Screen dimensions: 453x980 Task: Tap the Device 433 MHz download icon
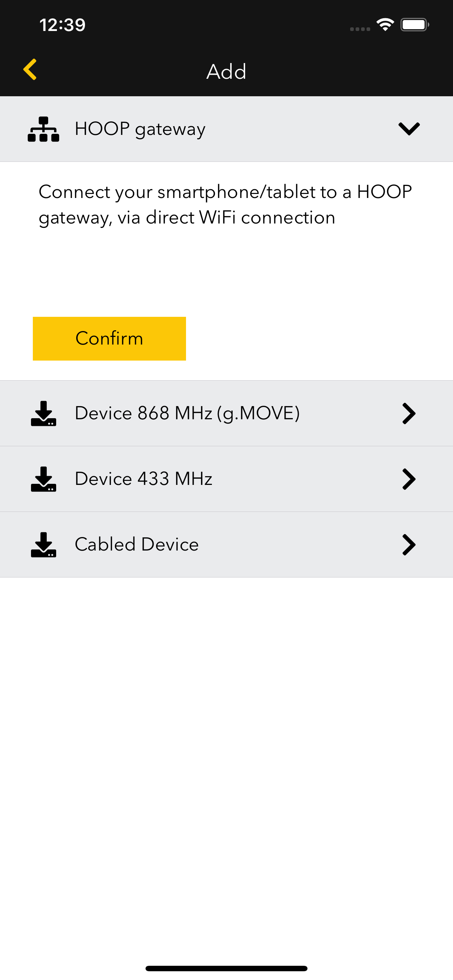click(43, 479)
